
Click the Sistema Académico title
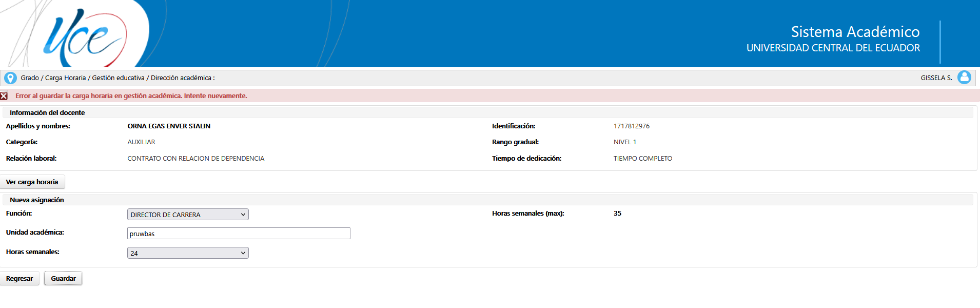(855, 32)
